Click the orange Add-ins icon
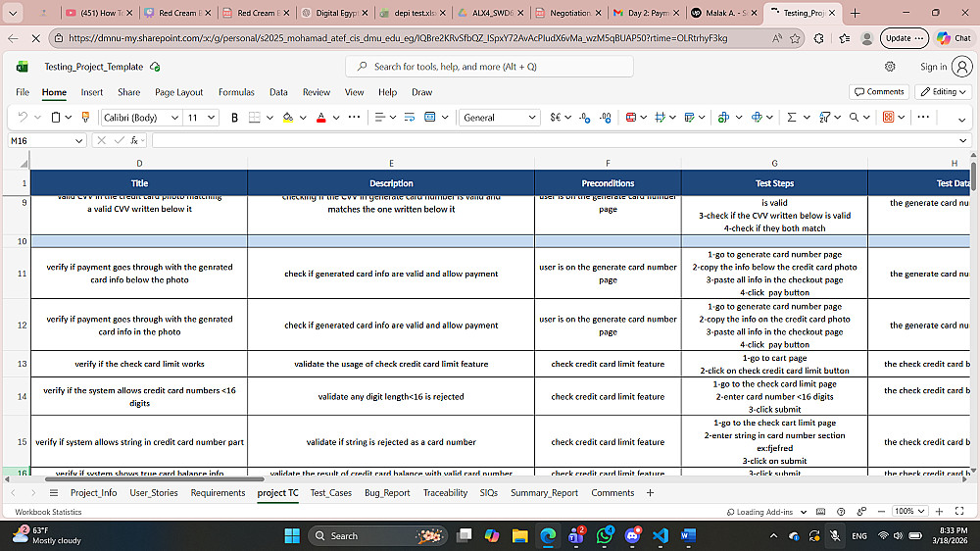The image size is (980, 551). pyautogui.click(x=888, y=117)
